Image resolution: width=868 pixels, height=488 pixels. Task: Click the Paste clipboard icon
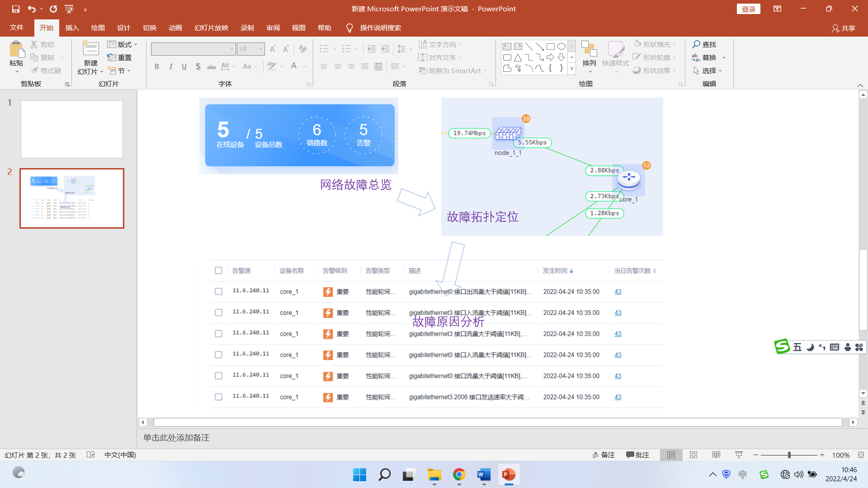click(x=17, y=50)
